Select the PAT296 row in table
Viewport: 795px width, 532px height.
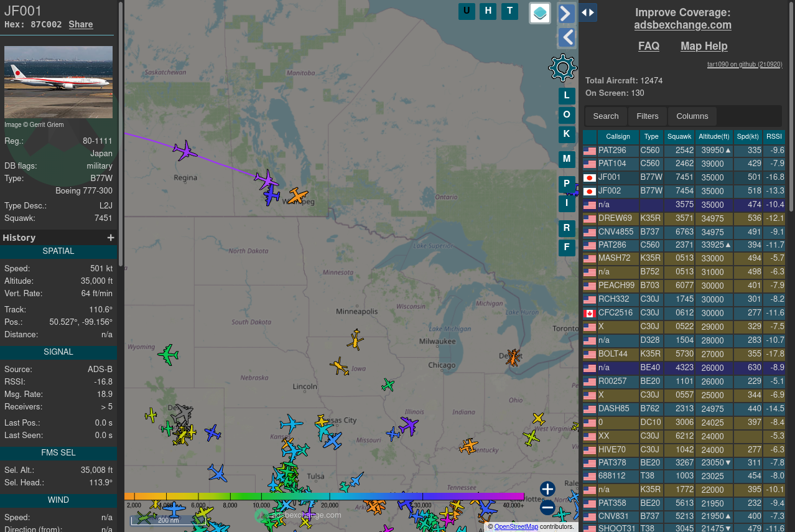(x=684, y=151)
